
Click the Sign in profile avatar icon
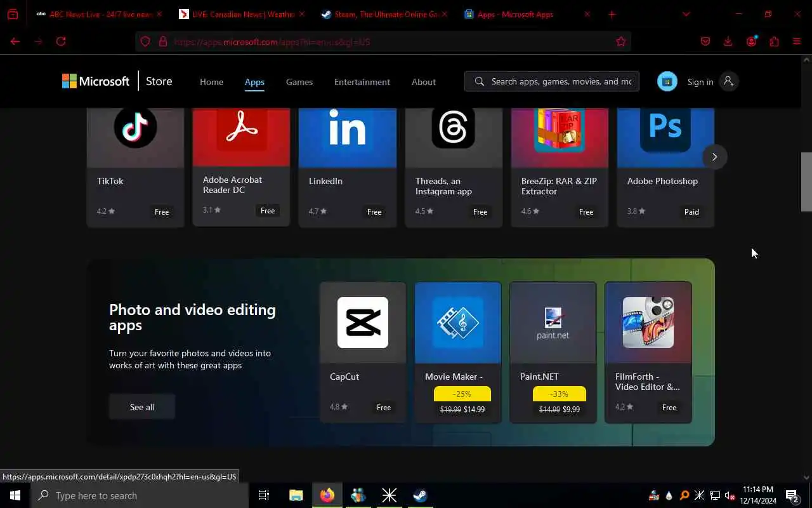point(729,81)
